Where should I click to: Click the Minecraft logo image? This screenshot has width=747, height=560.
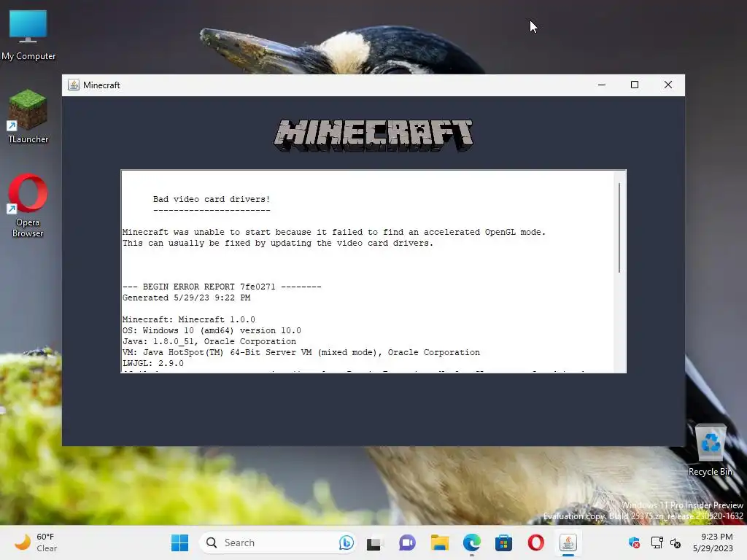click(x=373, y=135)
